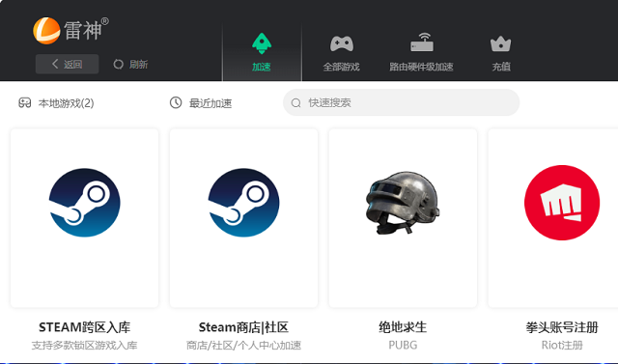The width and height of the screenshot is (618, 364).
Task: Click the 雷神 orange logo
Action: 46,30
